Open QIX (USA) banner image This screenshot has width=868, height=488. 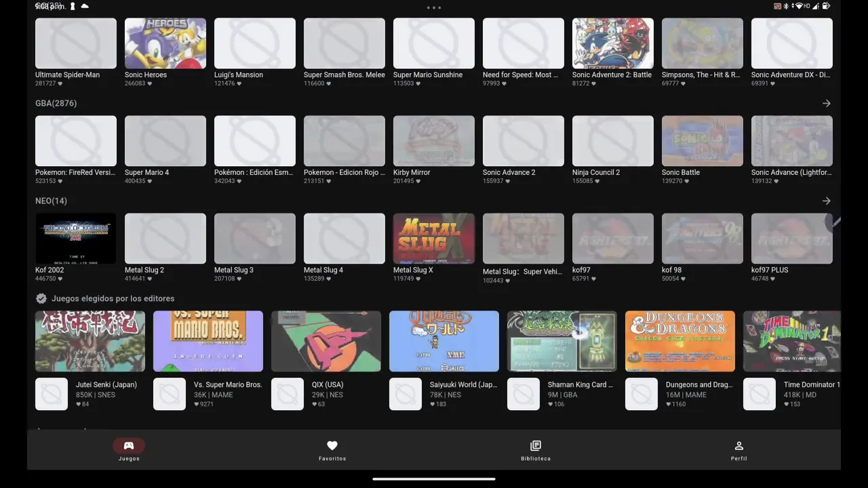point(326,341)
